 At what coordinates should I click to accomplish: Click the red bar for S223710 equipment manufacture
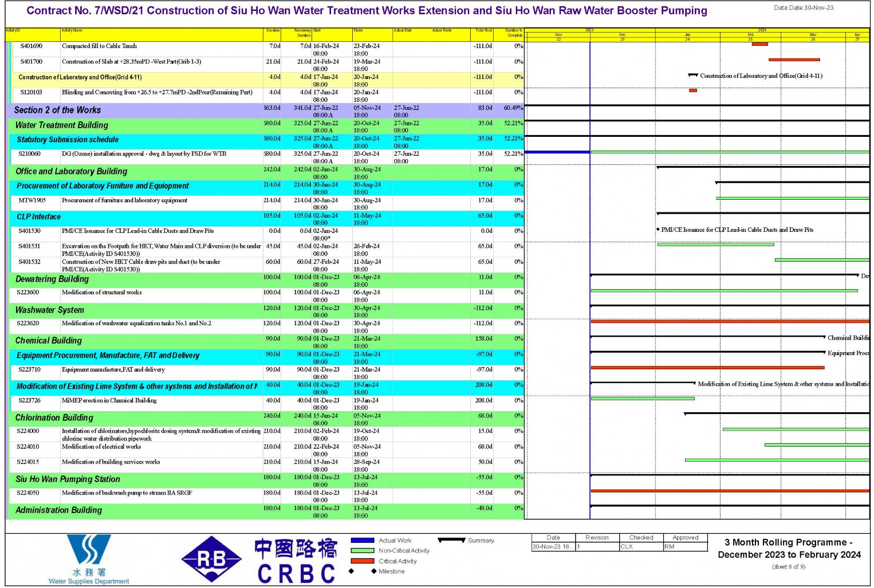coord(707,368)
